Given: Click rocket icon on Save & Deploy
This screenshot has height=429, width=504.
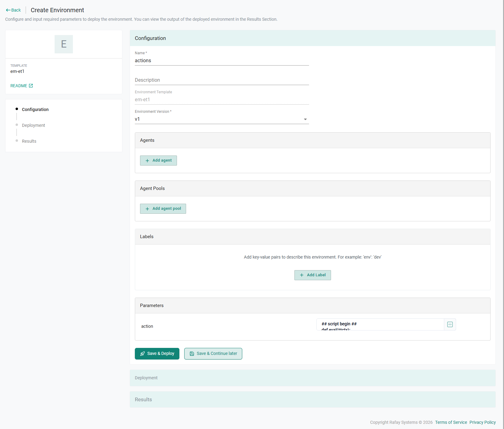Looking at the screenshot, I should pyautogui.click(x=142, y=354).
